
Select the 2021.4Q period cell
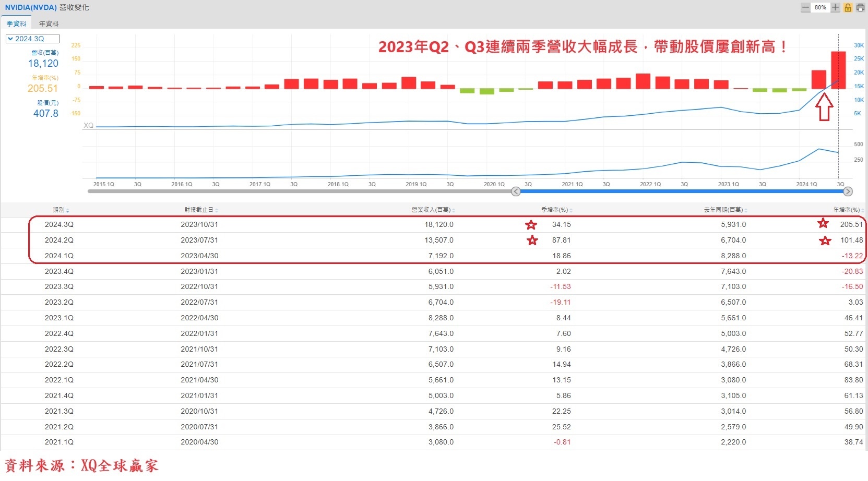(59, 395)
